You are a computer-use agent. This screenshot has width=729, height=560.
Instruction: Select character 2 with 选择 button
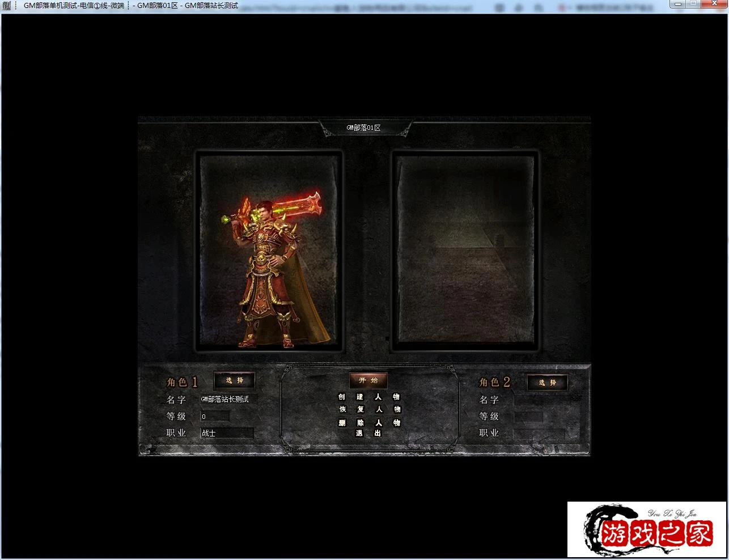click(547, 383)
